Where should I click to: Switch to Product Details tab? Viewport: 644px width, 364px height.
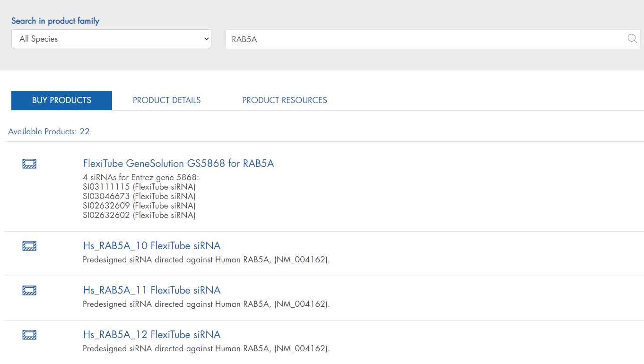point(167,100)
